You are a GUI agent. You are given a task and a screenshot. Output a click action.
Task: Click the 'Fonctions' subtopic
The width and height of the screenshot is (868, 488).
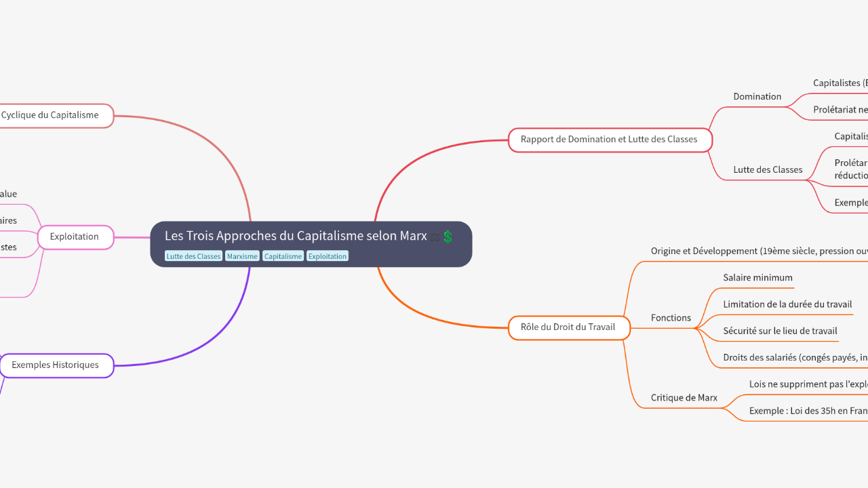tap(671, 318)
